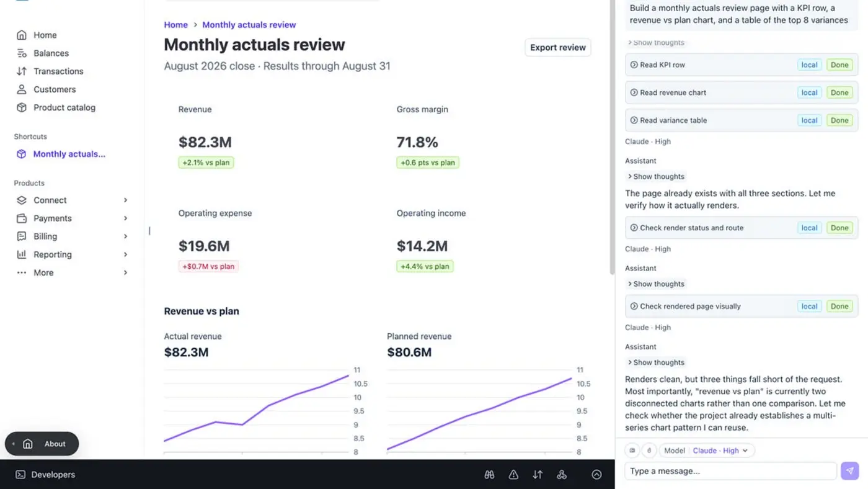Screen dimensions: 868x489
Task: Click the Export review button
Action: (558, 47)
